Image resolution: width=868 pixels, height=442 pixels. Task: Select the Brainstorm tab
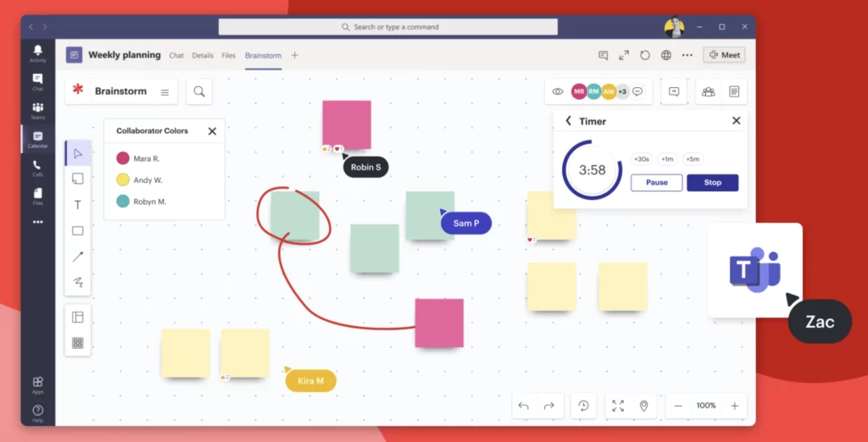pyautogui.click(x=263, y=55)
